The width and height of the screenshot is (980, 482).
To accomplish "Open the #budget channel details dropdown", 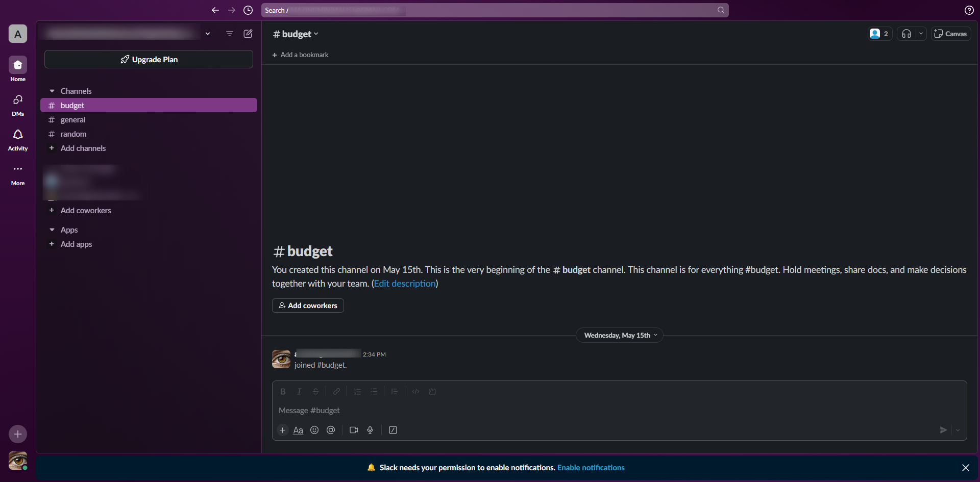I will 296,34.
